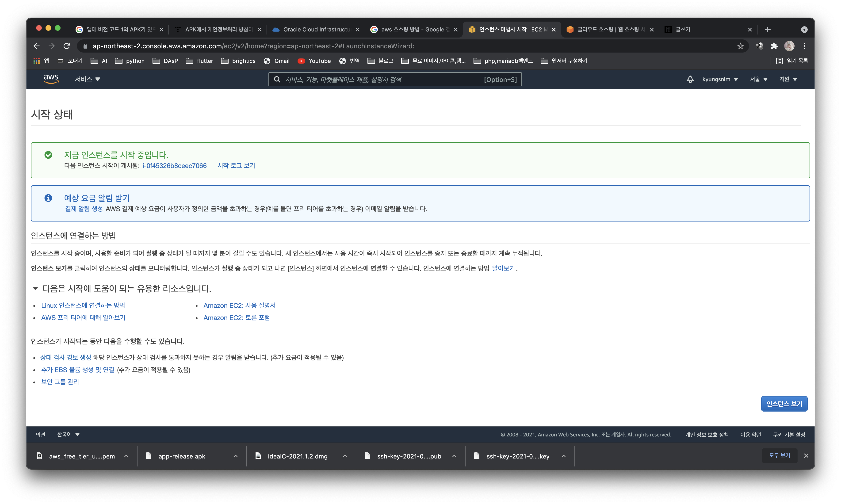Click the AWS logo home icon
841x504 pixels.
pos(51,79)
